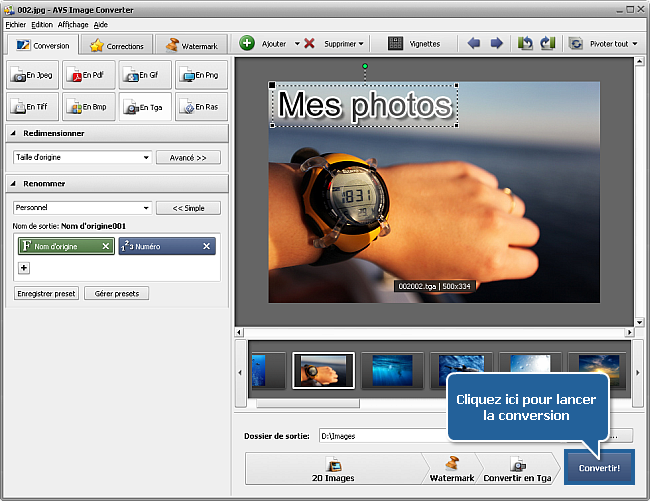Rotate the image clockwise
Viewport: 650px width, 501px height.
point(546,44)
